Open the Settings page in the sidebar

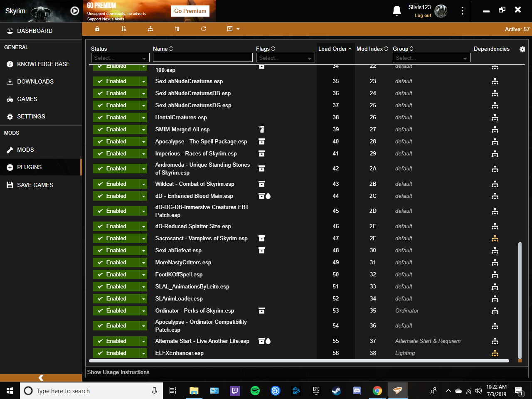point(41,116)
